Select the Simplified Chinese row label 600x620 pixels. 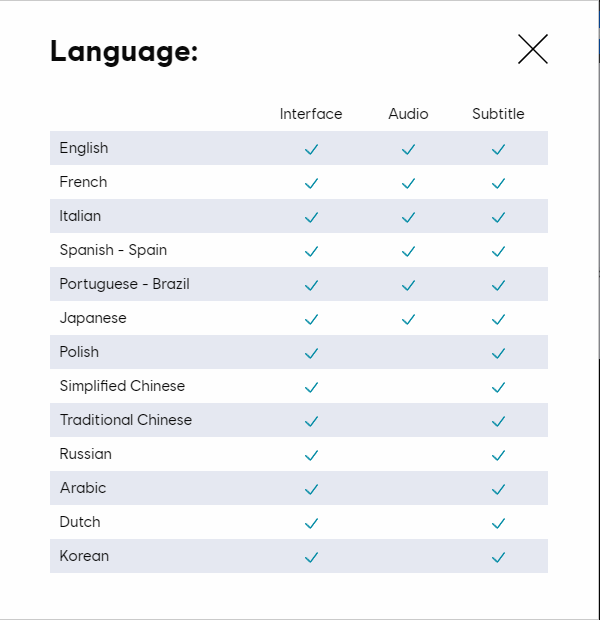[x=122, y=386]
